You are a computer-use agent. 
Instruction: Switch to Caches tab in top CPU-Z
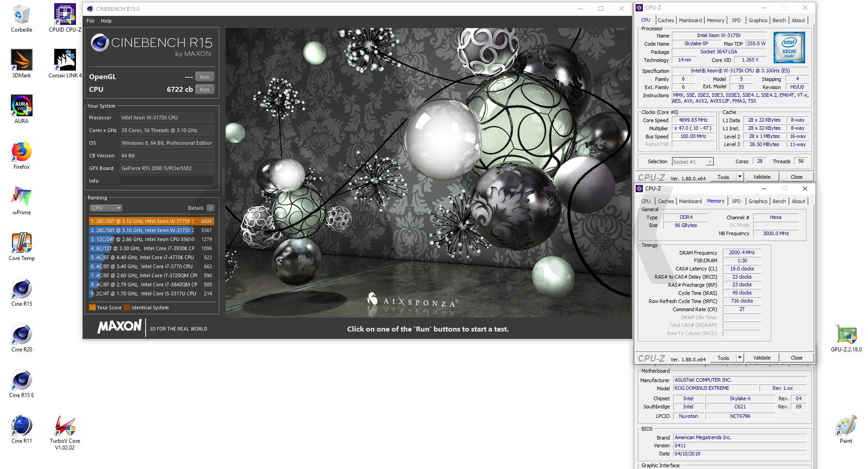click(x=665, y=20)
